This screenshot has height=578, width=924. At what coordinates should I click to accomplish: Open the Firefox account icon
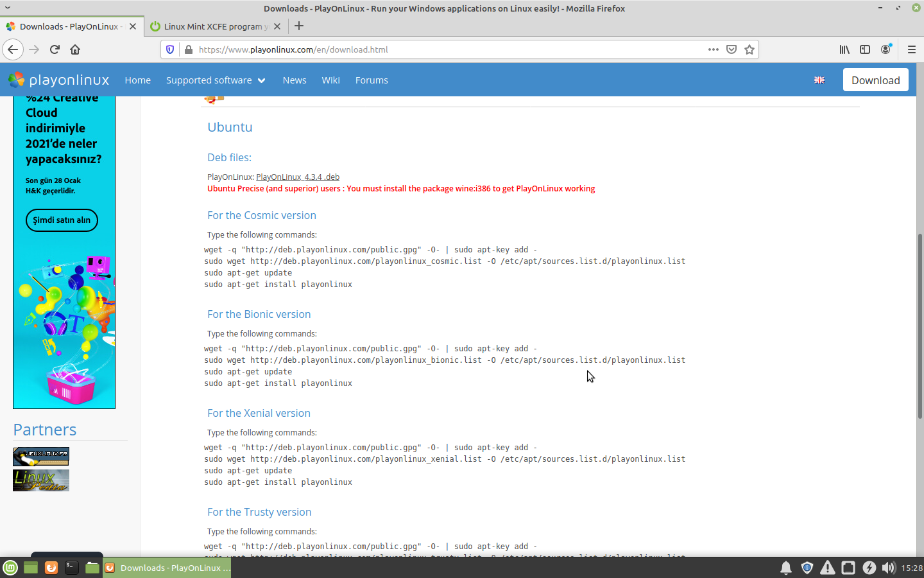pyautogui.click(x=886, y=49)
